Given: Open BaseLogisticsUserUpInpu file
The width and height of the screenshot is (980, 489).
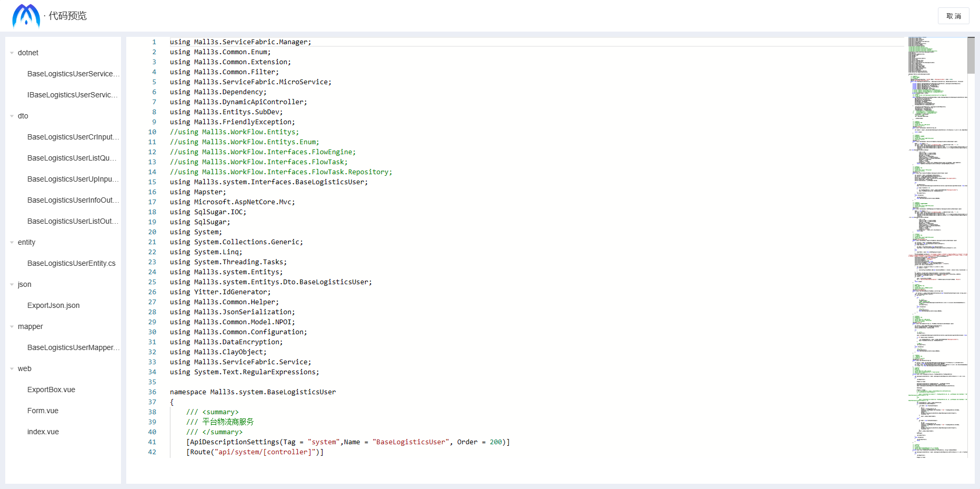Looking at the screenshot, I should [x=73, y=179].
